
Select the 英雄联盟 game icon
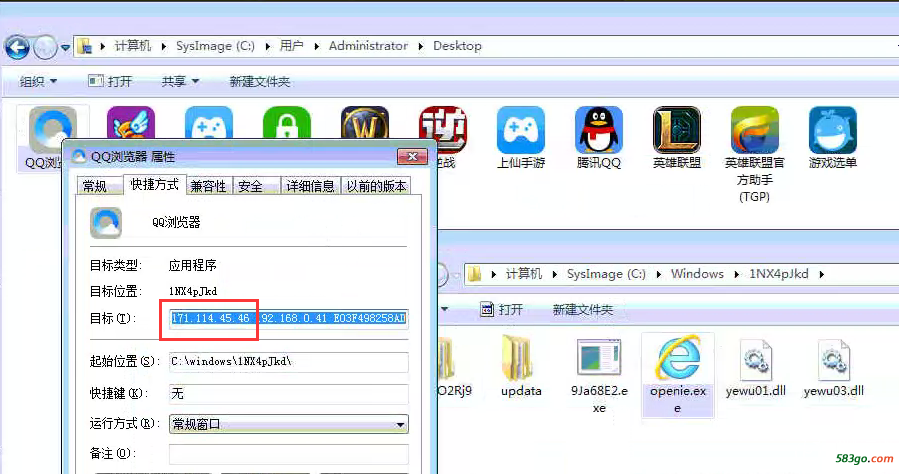tap(677, 130)
